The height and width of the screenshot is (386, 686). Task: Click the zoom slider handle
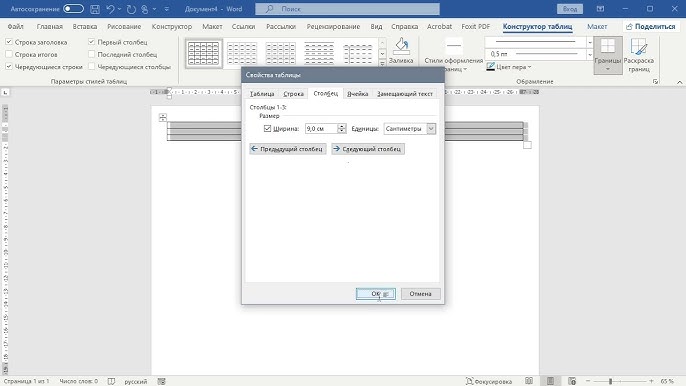[610, 381]
